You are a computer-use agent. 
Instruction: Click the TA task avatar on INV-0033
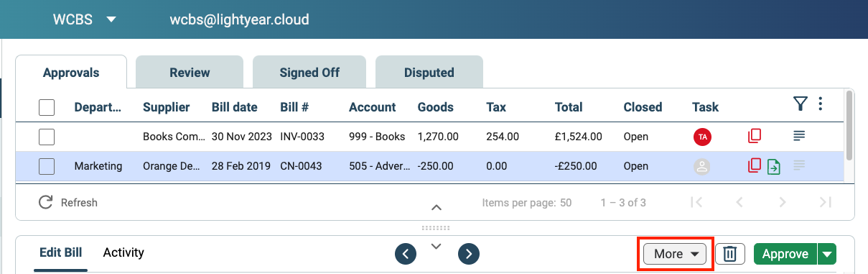(x=702, y=137)
